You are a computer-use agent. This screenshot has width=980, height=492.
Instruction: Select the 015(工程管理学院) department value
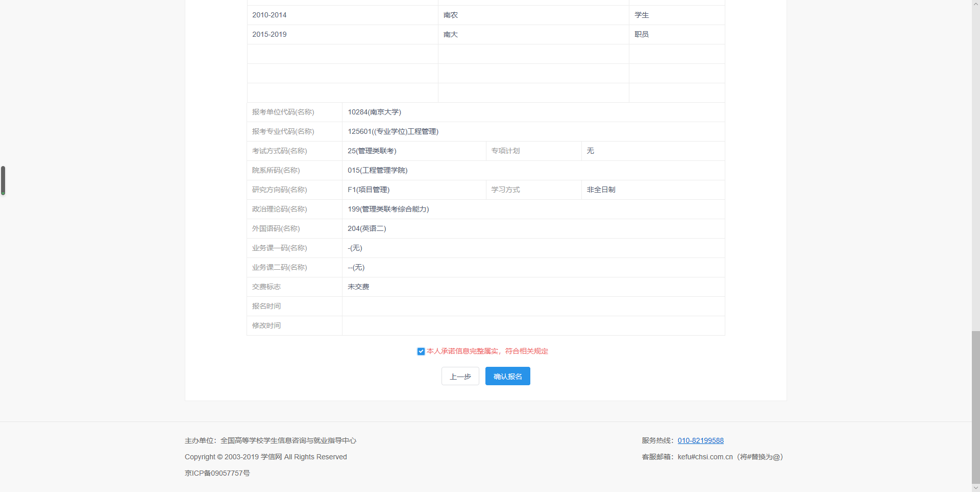[x=377, y=170]
